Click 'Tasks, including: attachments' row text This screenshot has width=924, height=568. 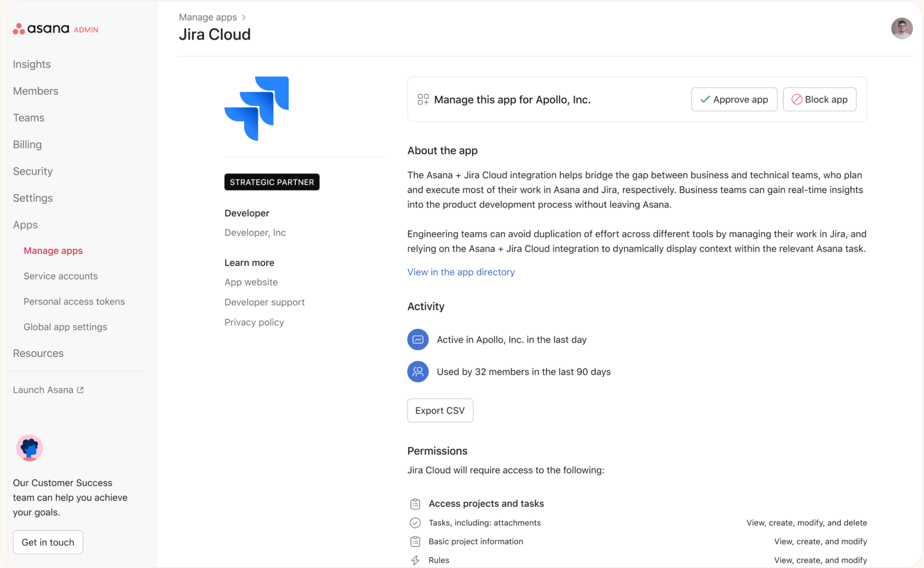tap(485, 523)
